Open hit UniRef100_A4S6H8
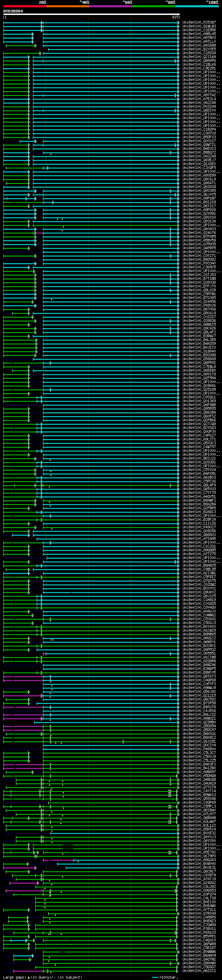 click(x=199, y=45)
